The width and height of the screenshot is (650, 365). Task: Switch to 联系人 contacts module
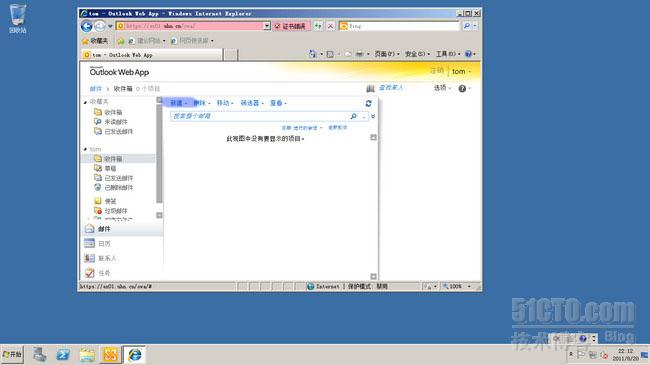pyautogui.click(x=122, y=258)
